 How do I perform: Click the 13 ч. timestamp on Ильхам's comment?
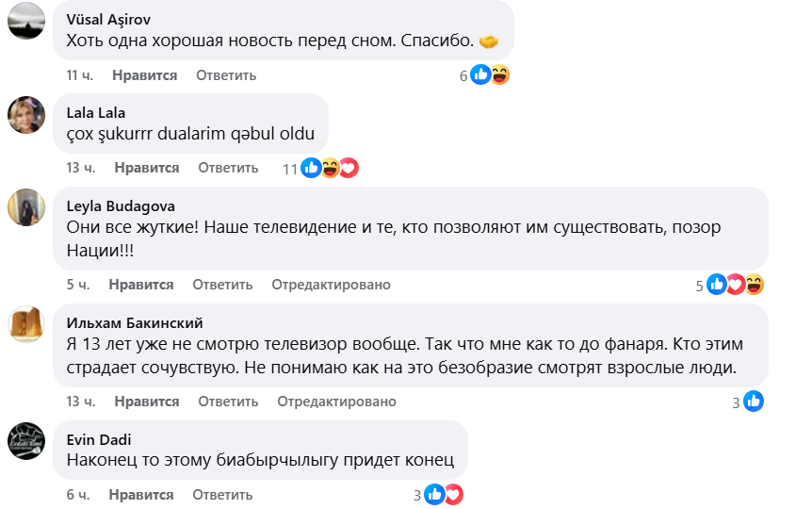tap(81, 402)
